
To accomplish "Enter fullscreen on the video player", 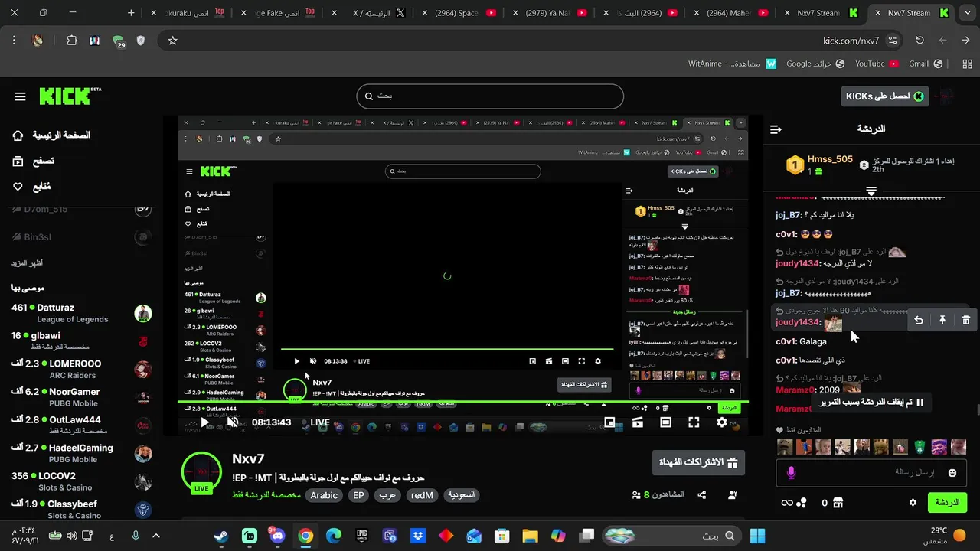I will [694, 422].
